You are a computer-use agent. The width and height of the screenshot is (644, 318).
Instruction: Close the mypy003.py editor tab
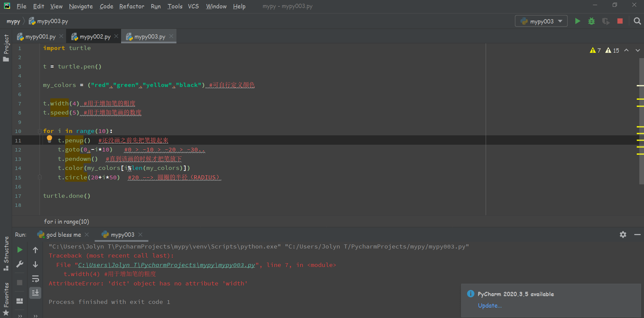pos(171,36)
